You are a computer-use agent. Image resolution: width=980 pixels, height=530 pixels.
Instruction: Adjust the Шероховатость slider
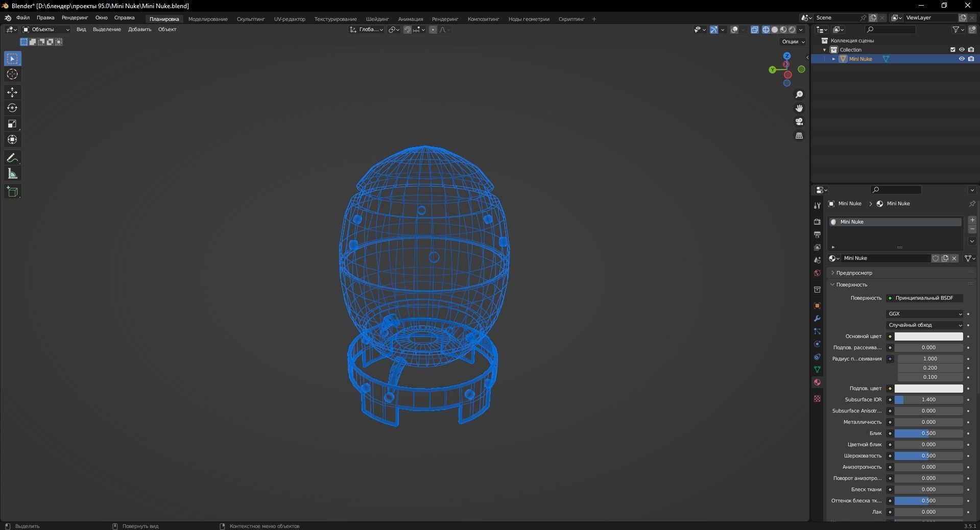928,456
